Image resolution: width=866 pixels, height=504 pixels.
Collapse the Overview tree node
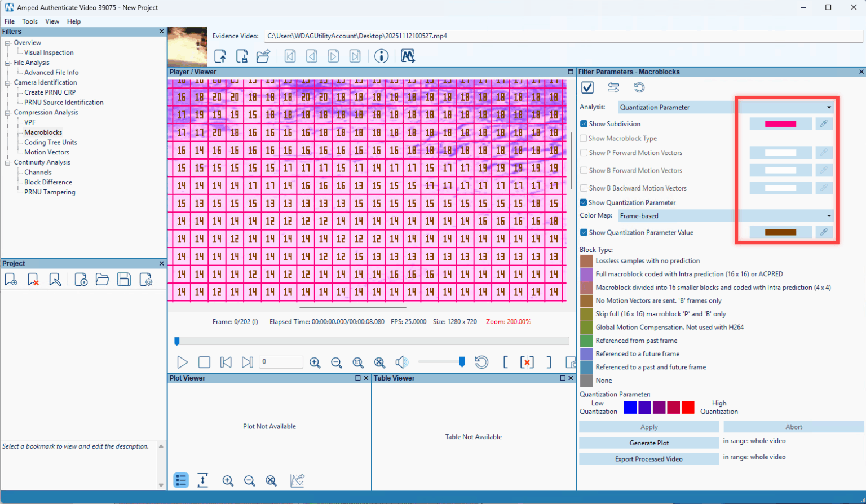8,43
